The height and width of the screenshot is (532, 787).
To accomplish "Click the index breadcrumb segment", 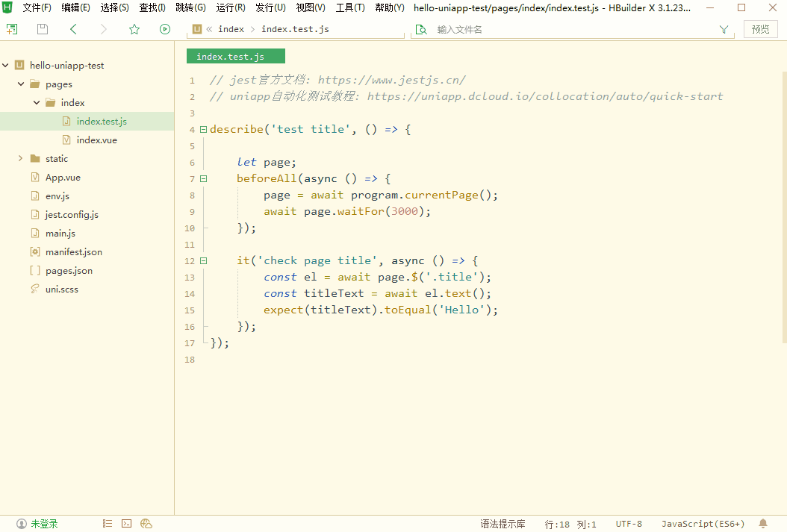I will [x=231, y=29].
